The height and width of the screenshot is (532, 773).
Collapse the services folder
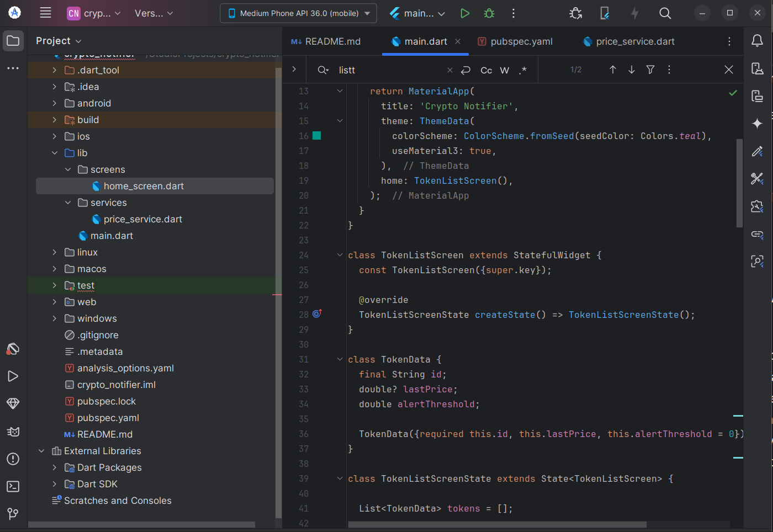coord(68,203)
